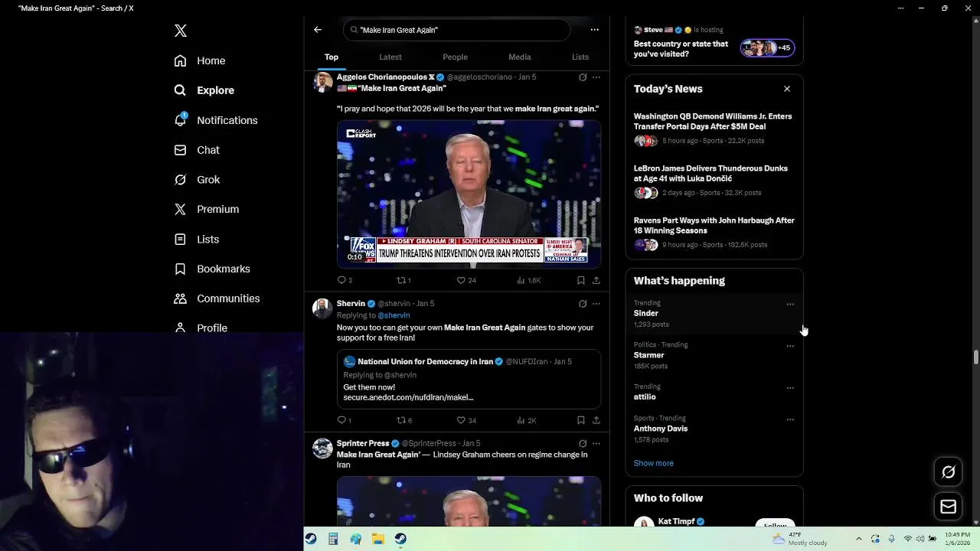Open the Sinder trending topic

(x=714, y=314)
